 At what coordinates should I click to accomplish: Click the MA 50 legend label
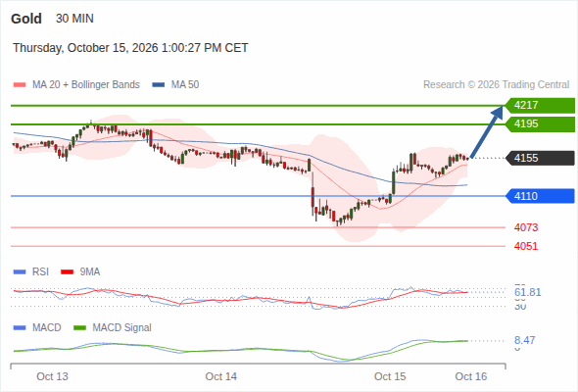point(185,85)
